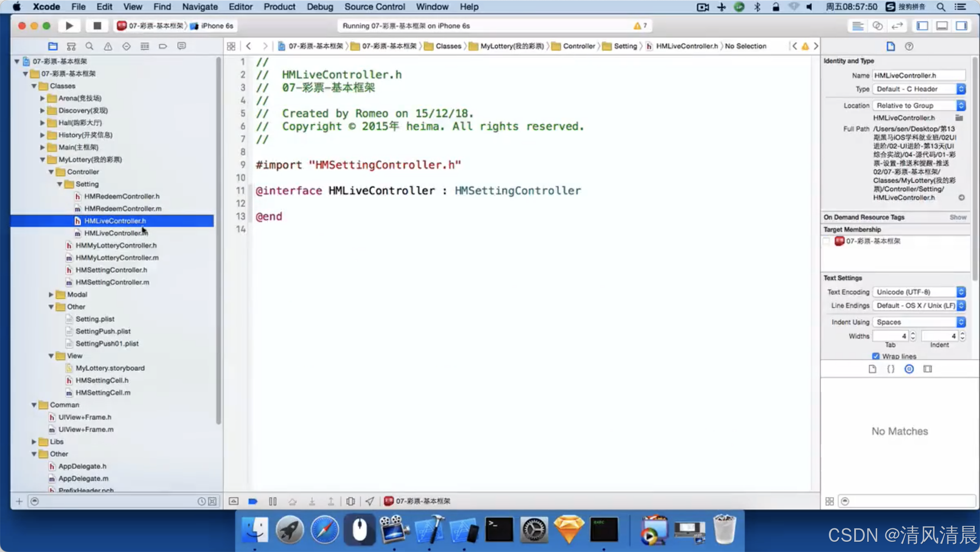The height and width of the screenshot is (552, 980).
Task: Open the Navigate menu
Action: pyautogui.click(x=200, y=7)
